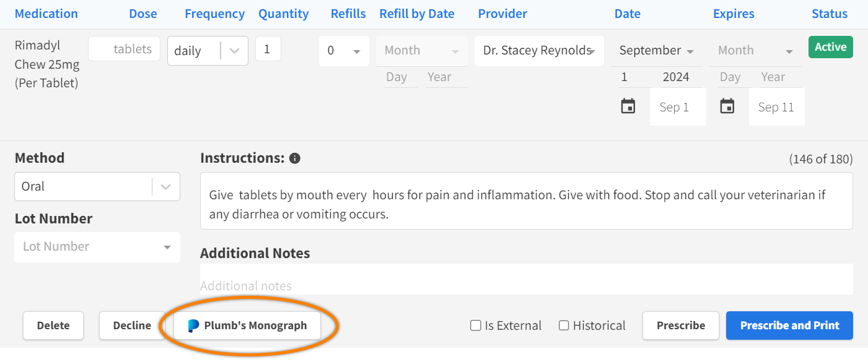Open Plumb's Monograph reference

pos(247,325)
